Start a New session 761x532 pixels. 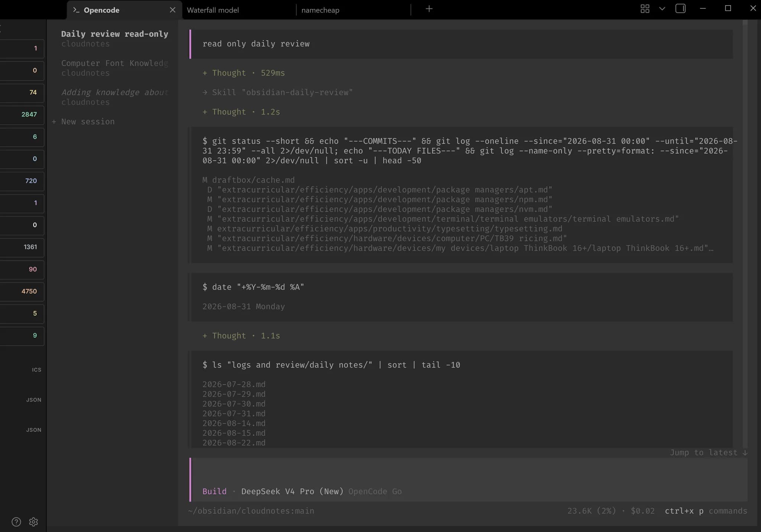(84, 121)
